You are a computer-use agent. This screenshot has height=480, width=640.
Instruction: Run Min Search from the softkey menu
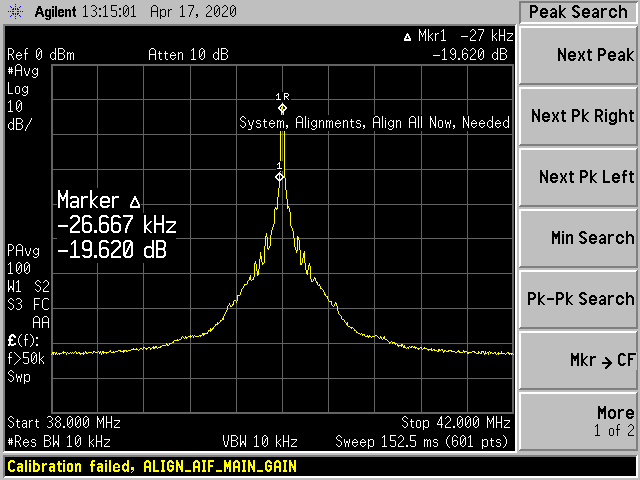[x=581, y=238]
